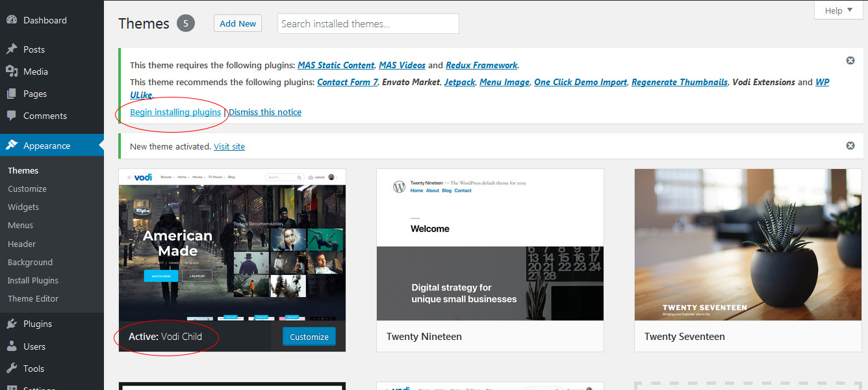The image size is (868, 390).
Task: Open the Jetpack plugin link
Action: 459,82
